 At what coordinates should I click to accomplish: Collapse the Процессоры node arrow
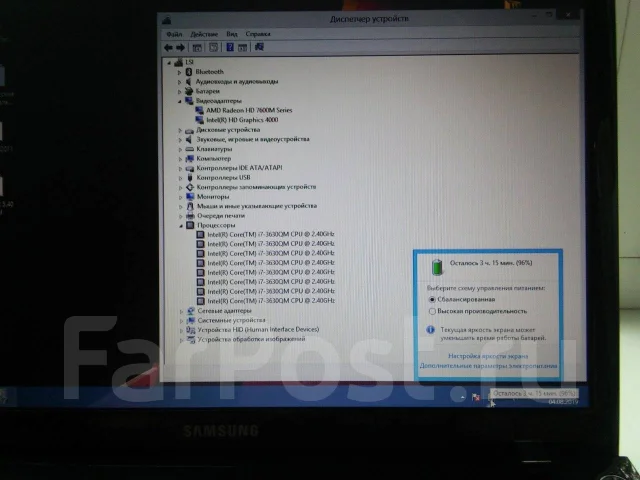(x=181, y=226)
